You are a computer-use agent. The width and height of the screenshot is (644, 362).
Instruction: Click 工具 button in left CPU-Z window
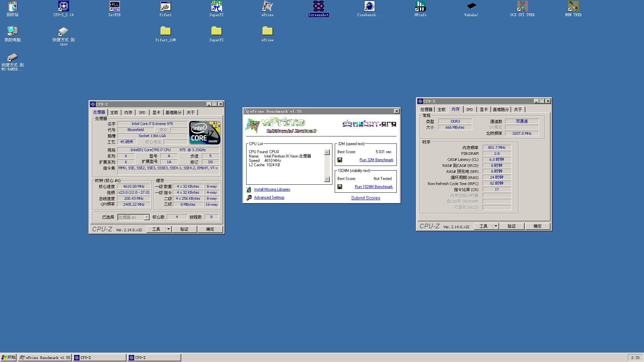[156, 229]
